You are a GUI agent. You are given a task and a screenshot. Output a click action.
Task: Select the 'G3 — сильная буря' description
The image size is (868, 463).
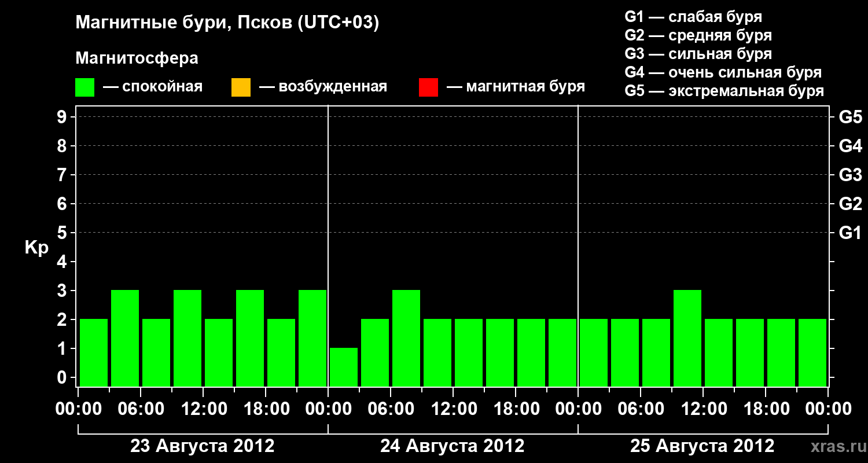pyautogui.click(x=698, y=54)
